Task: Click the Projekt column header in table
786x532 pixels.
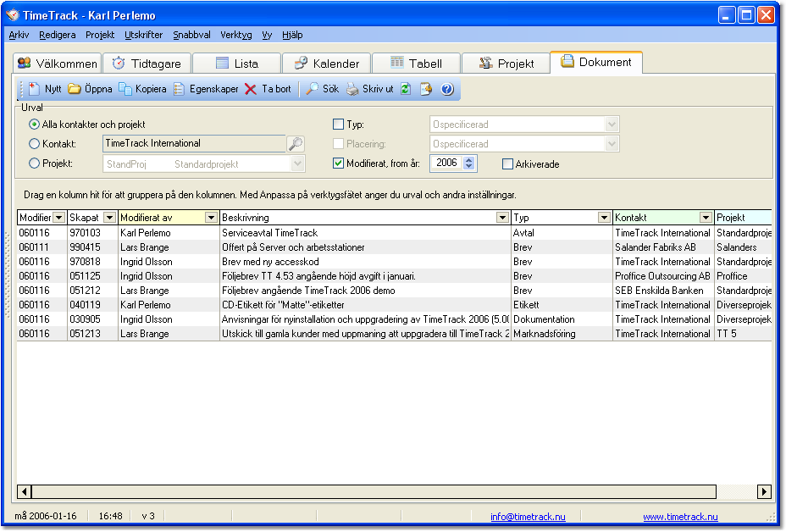Action: tap(743, 218)
